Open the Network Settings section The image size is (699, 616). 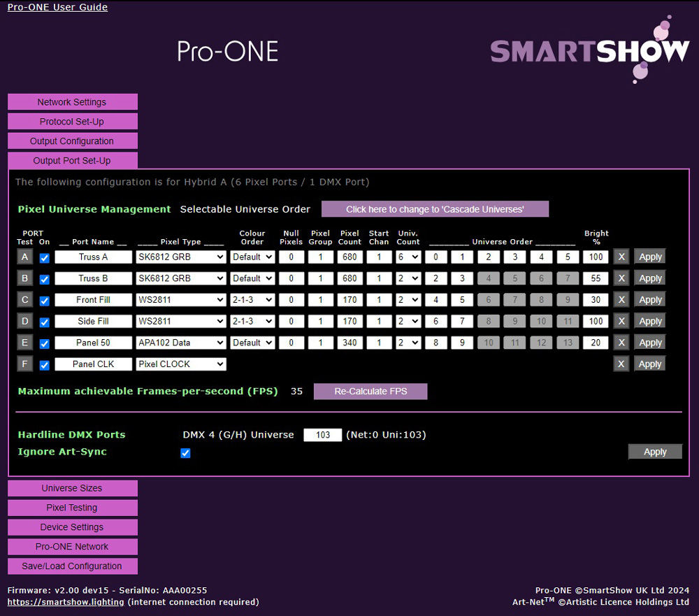tap(72, 102)
